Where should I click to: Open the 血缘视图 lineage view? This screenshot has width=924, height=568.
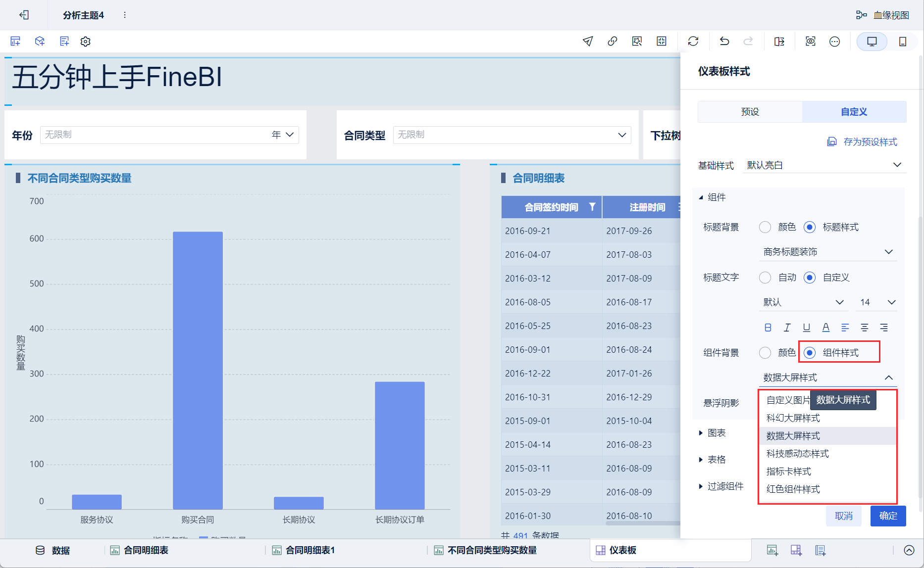click(883, 15)
